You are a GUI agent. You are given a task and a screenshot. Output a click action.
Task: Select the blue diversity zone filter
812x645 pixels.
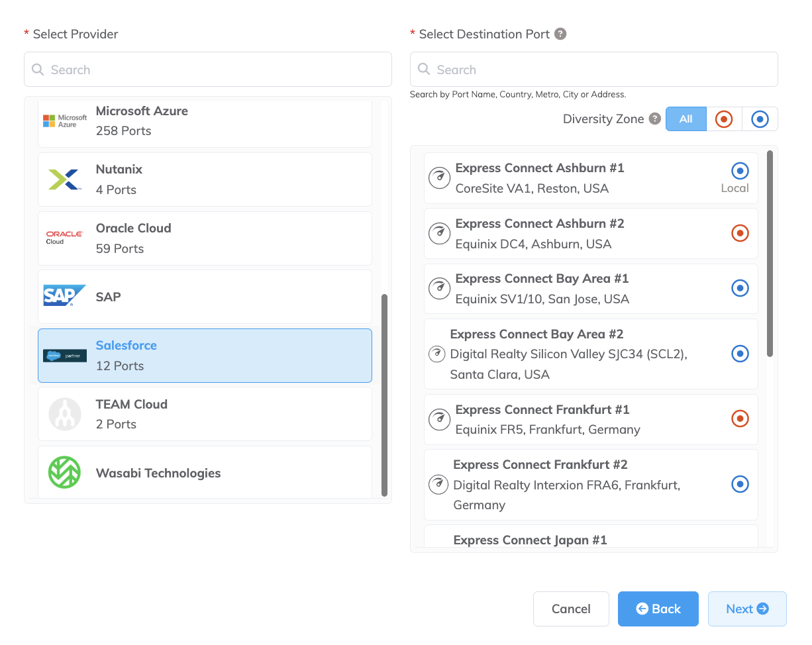[759, 119]
